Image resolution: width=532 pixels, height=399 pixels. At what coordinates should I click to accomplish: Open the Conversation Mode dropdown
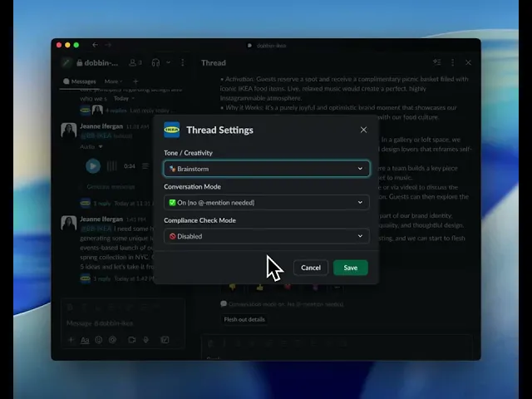267,203
